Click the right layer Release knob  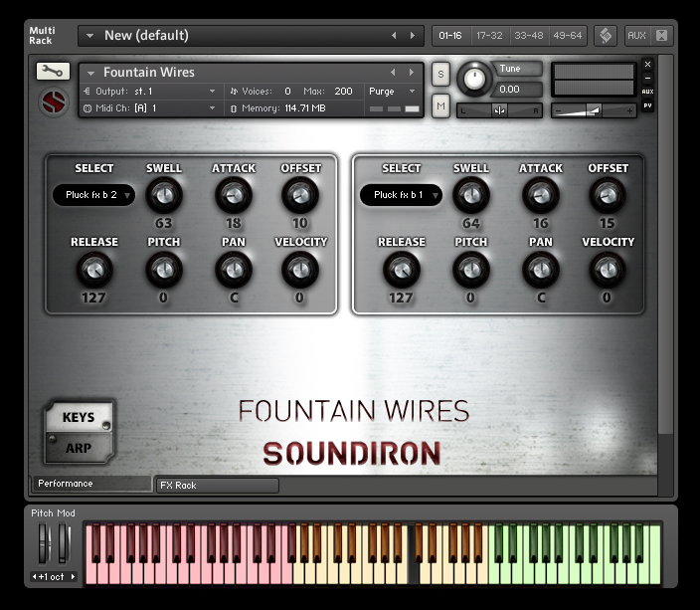402,270
